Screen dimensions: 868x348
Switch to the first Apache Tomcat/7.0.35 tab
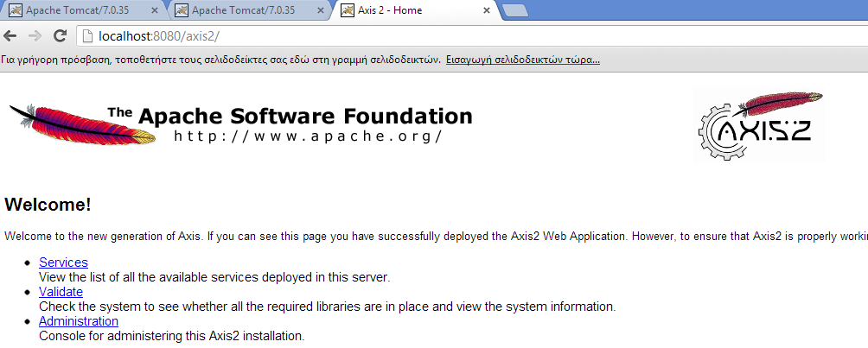point(84,10)
